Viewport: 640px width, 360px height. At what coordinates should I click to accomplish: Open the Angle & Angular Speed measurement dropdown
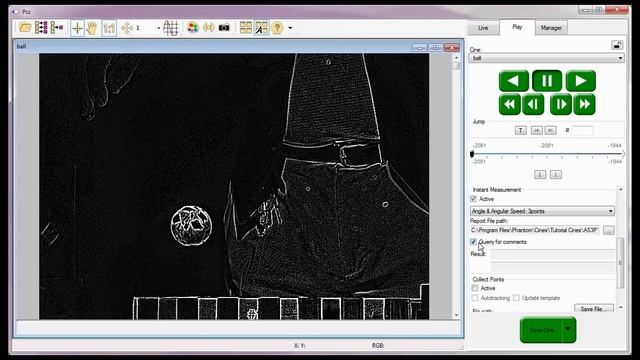[x=542, y=211]
